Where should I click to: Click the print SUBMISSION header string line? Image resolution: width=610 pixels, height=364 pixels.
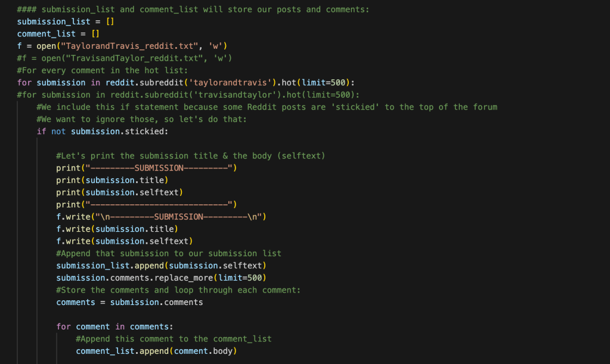point(146,168)
